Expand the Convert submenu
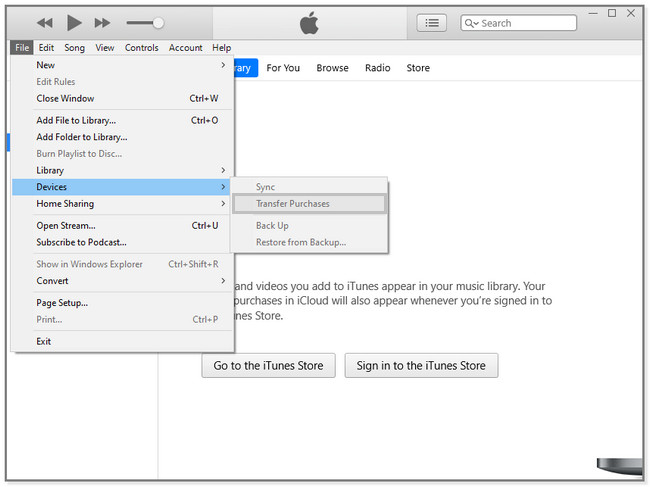This screenshot has width=650, height=487. point(122,281)
